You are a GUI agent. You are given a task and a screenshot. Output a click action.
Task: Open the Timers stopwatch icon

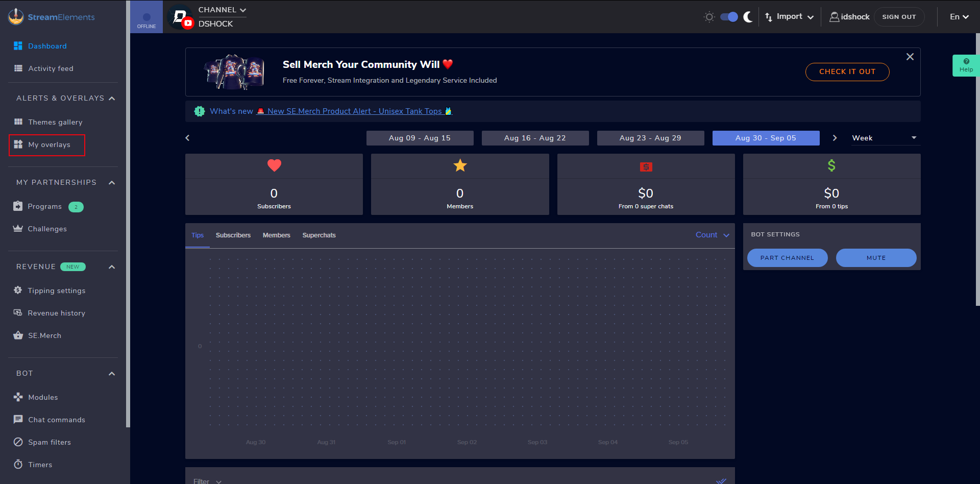tap(18, 465)
